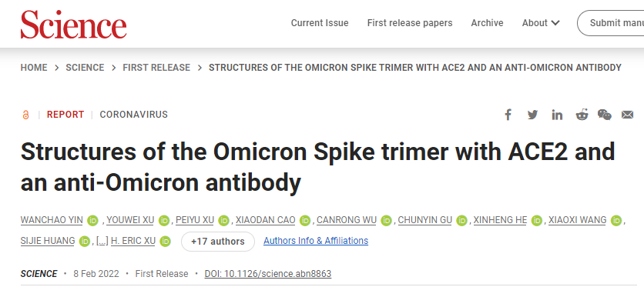Click the open access lock icon

[25, 115]
